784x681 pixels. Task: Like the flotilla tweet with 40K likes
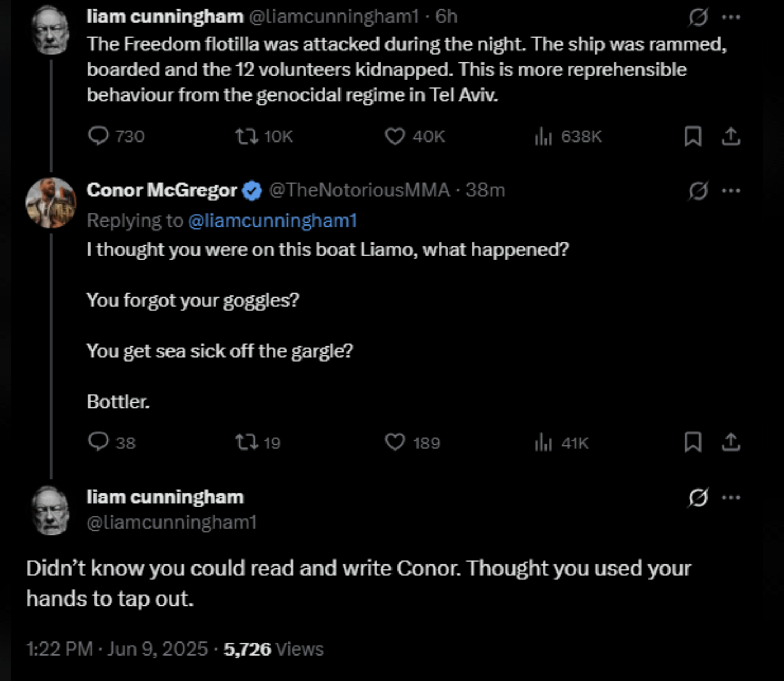coord(395,136)
